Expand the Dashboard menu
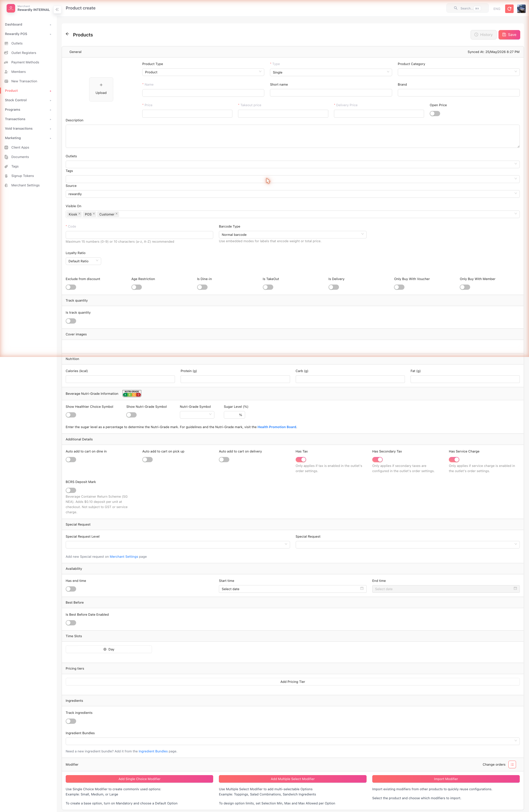 [28, 25]
